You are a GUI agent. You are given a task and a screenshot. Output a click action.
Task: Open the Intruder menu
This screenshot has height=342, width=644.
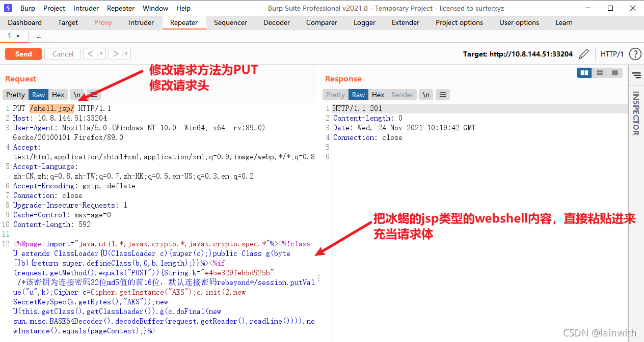[x=86, y=8]
